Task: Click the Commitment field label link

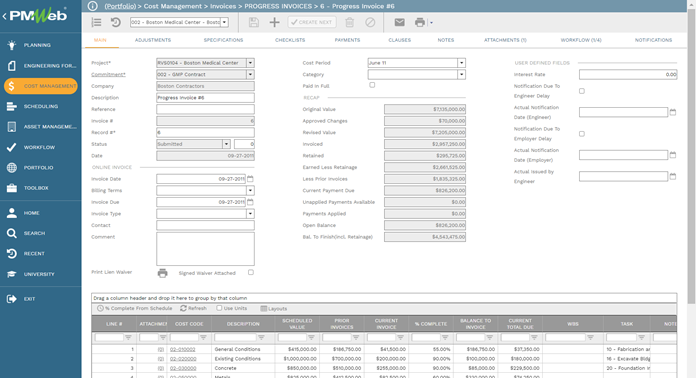Action: coord(108,75)
